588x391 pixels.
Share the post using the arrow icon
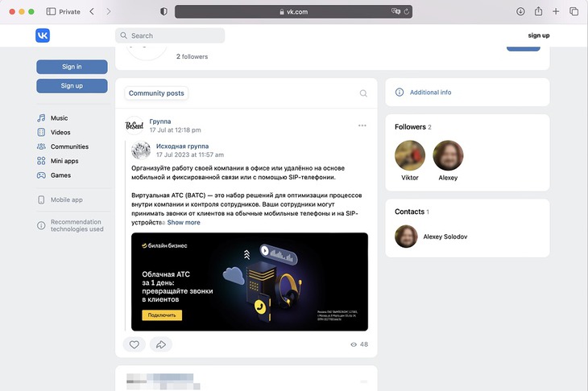[x=160, y=344]
